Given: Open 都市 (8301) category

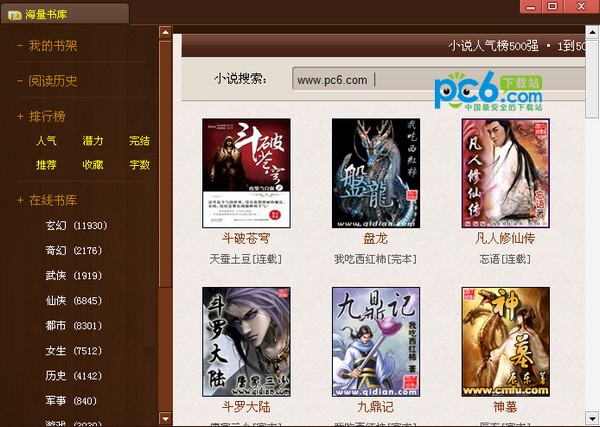Looking at the screenshot, I should click(74, 326).
